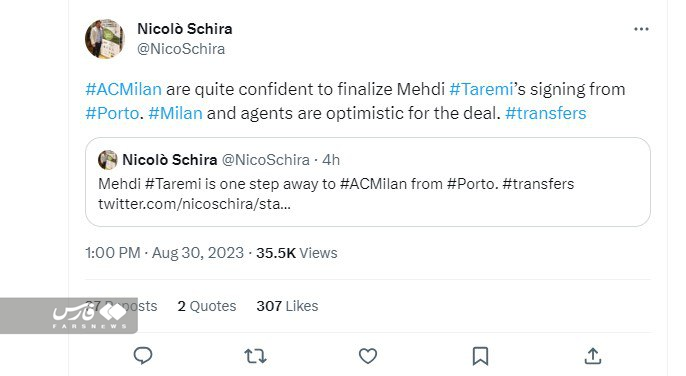
Task: Visit the #Milan hashtag
Action: click(175, 113)
